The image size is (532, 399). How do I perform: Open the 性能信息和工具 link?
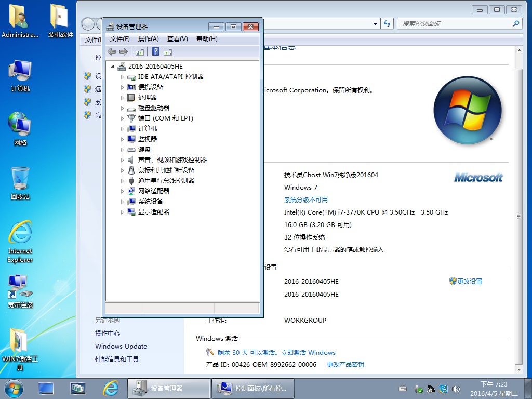[117, 360]
